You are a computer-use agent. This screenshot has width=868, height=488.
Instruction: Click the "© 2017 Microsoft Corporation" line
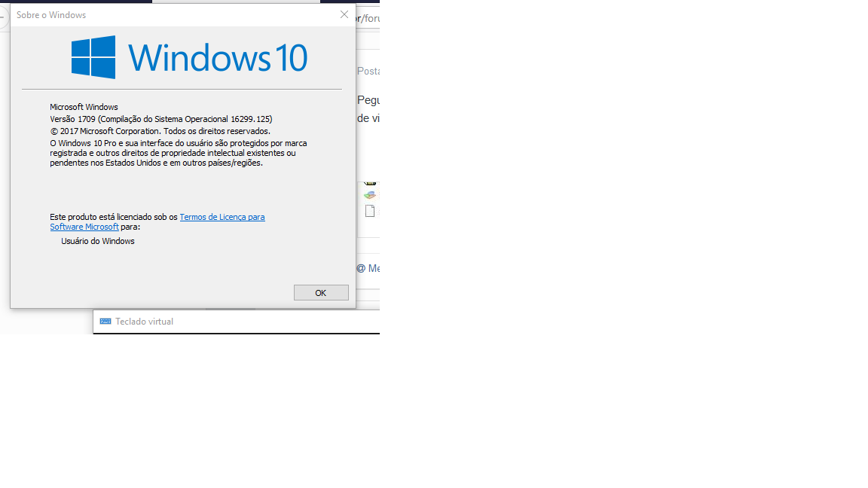pos(160,131)
